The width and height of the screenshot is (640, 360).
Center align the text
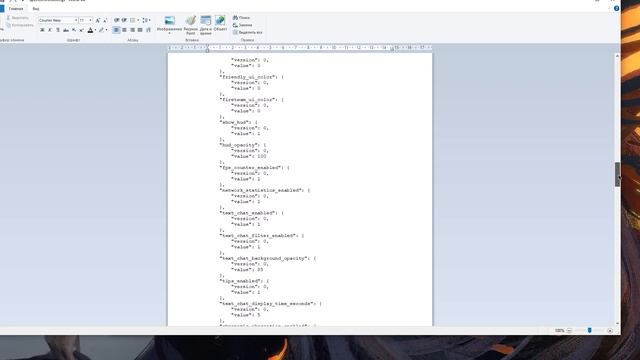coord(124,30)
